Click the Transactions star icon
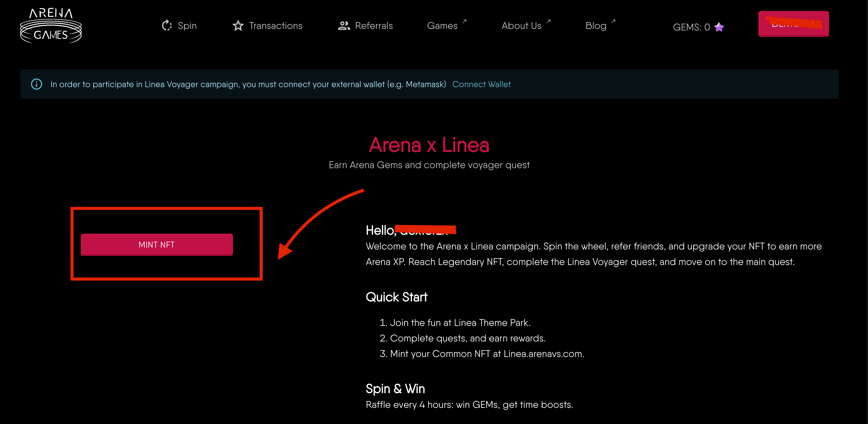 (x=238, y=26)
